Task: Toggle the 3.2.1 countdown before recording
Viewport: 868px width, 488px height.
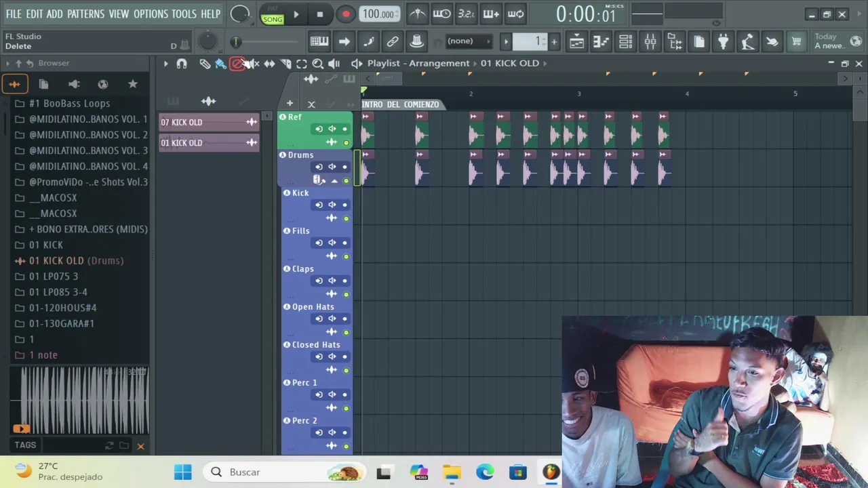Action: (466, 14)
